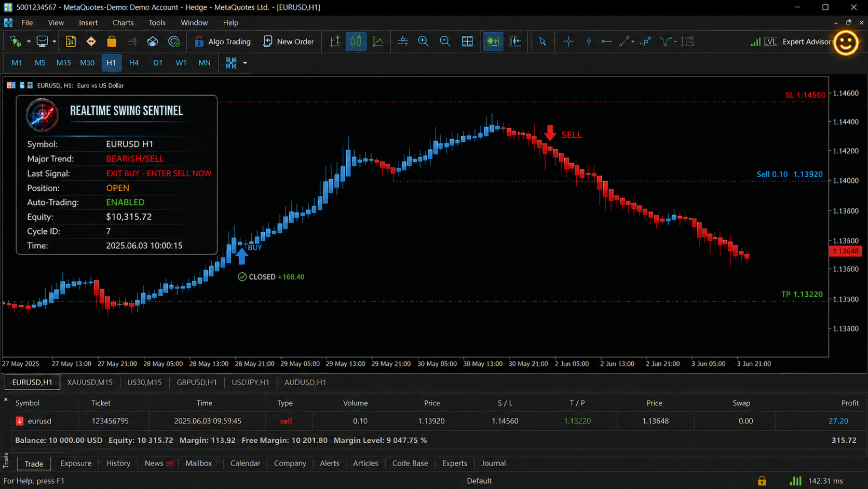
Task: Toggle Algo Trading on or off
Action: [x=222, y=42]
